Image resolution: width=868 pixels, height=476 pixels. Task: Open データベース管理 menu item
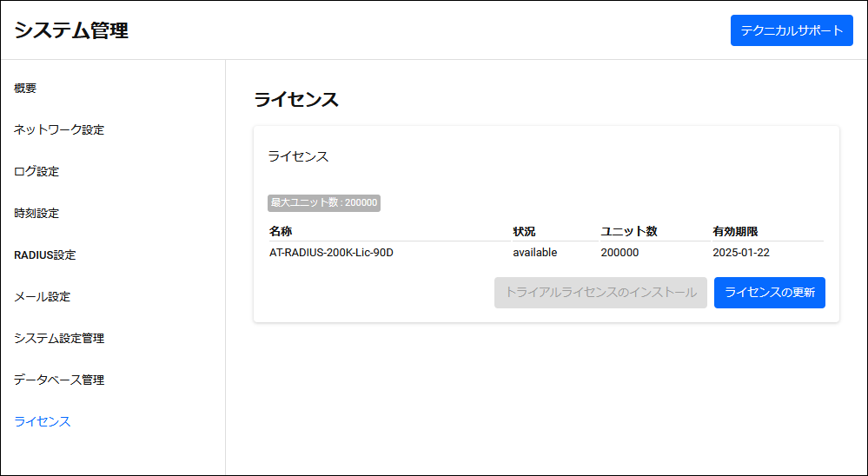tap(59, 380)
